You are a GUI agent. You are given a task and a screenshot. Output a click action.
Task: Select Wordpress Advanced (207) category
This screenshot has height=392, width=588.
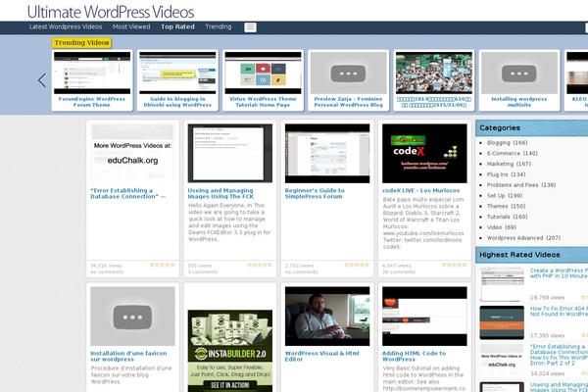[524, 238]
